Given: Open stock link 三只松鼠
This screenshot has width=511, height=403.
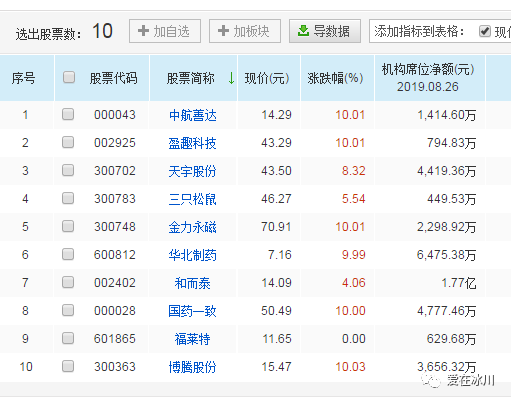Looking at the screenshot, I should tap(192, 199).
